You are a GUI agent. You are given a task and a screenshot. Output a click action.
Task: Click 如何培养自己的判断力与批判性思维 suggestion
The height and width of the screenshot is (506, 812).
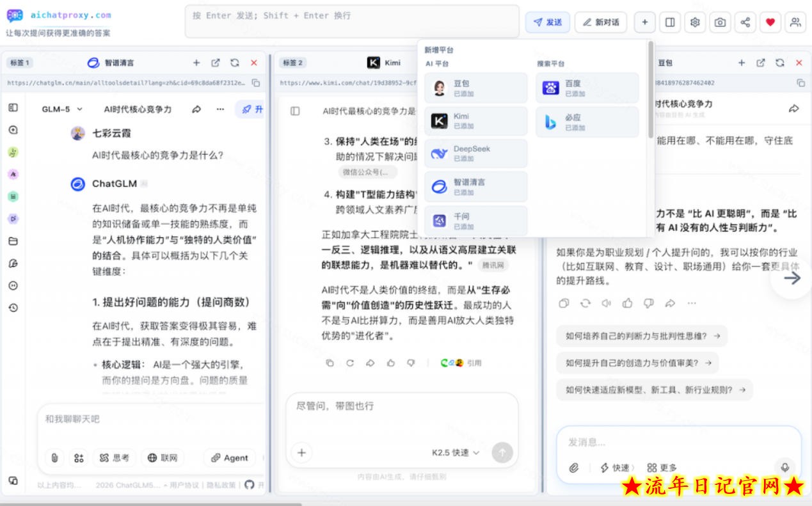tap(642, 336)
